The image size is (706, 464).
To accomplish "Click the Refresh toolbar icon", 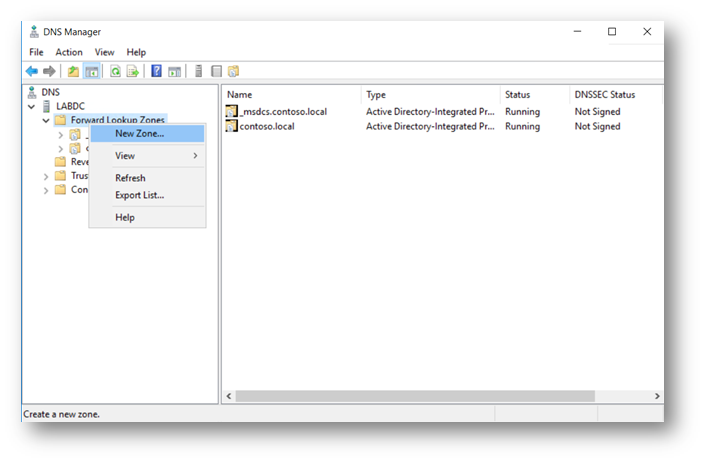I will pos(116,71).
